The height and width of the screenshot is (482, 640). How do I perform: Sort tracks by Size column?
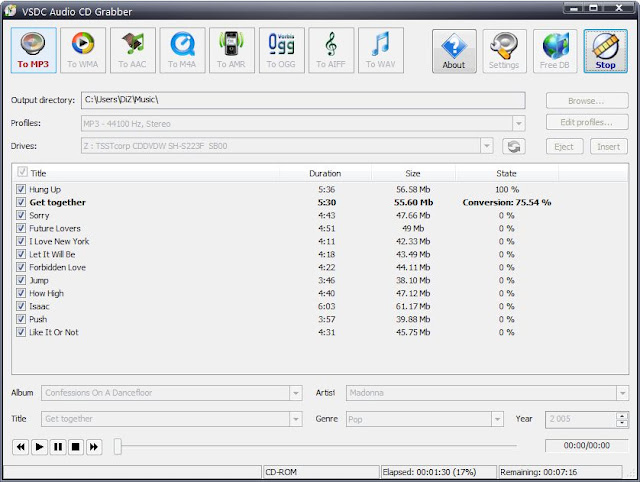coord(413,173)
